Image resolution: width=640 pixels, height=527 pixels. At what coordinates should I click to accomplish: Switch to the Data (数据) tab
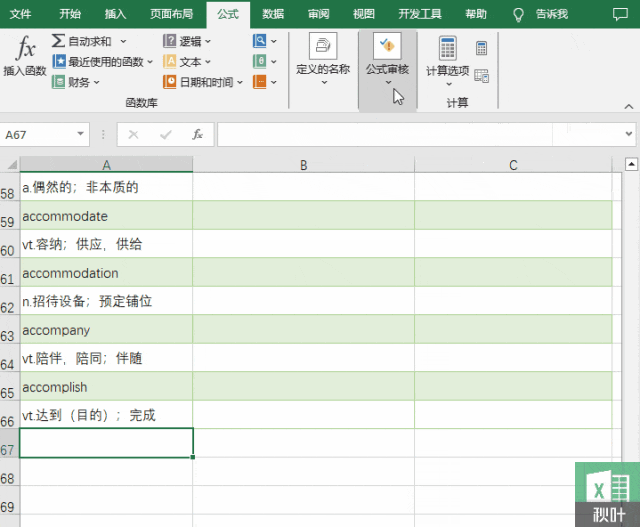[x=273, y=14]
